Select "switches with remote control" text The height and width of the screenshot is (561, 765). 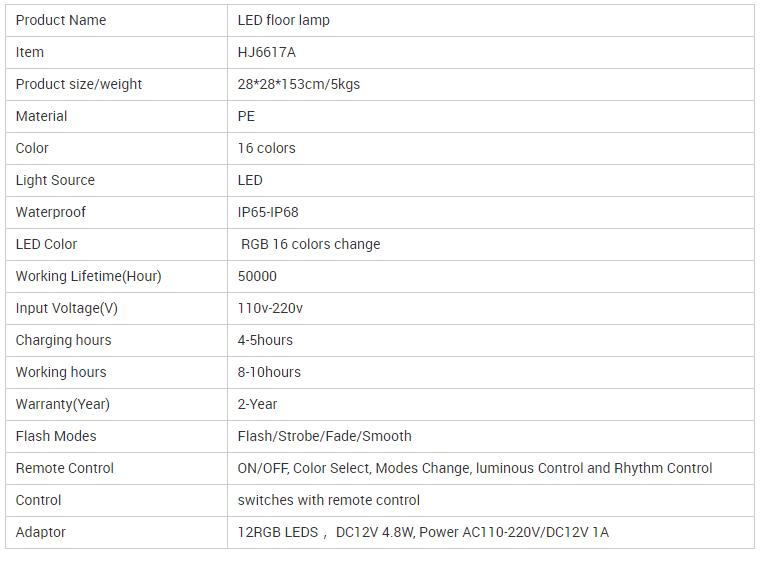click(x=329, y=500)
